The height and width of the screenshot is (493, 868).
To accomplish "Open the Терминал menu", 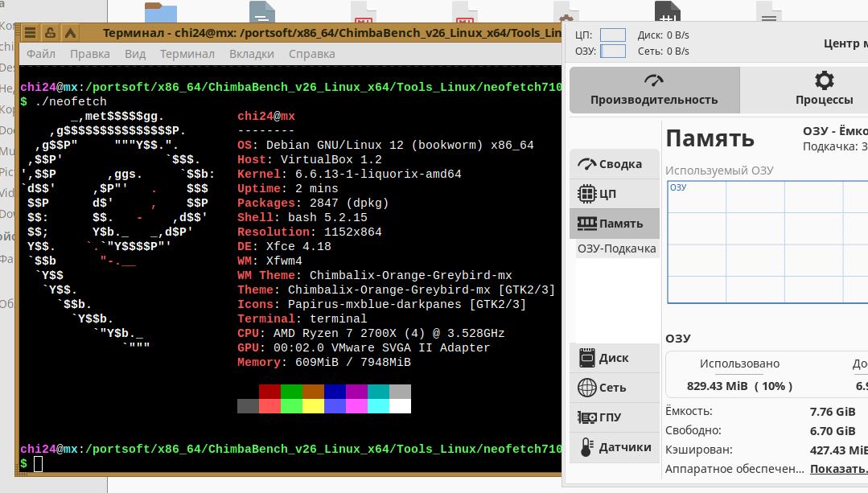I will coord(187,54).
